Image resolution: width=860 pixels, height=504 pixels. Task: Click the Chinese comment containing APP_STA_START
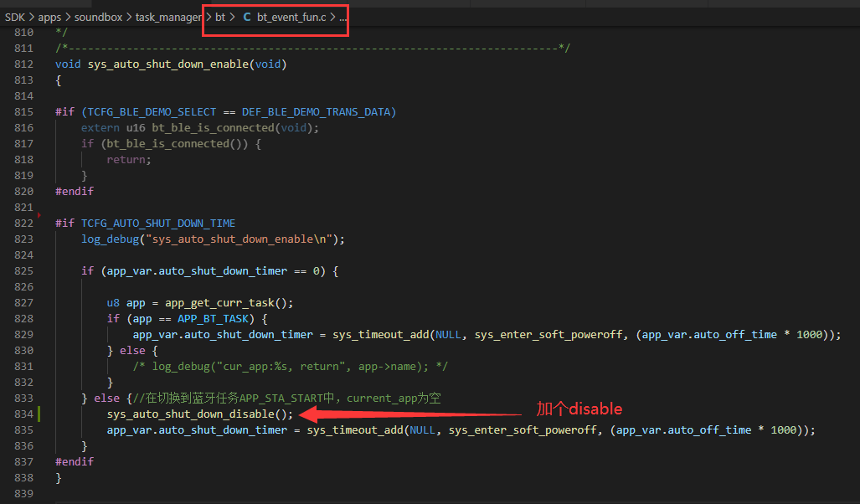287,399
